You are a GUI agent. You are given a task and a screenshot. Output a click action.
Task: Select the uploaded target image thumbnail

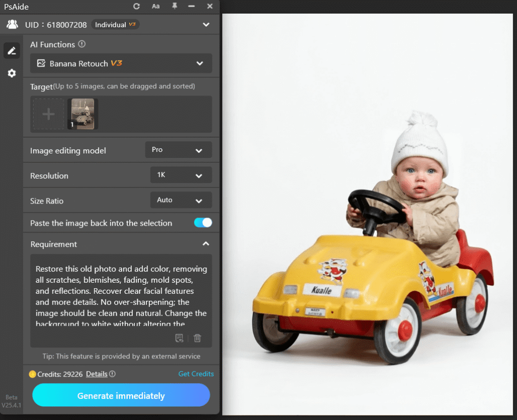(x=82, y=114)
